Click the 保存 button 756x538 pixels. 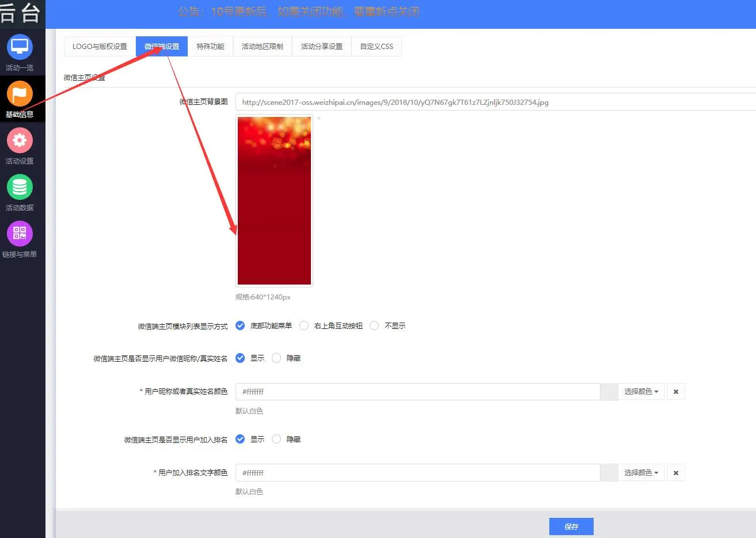tap(571, 526)
